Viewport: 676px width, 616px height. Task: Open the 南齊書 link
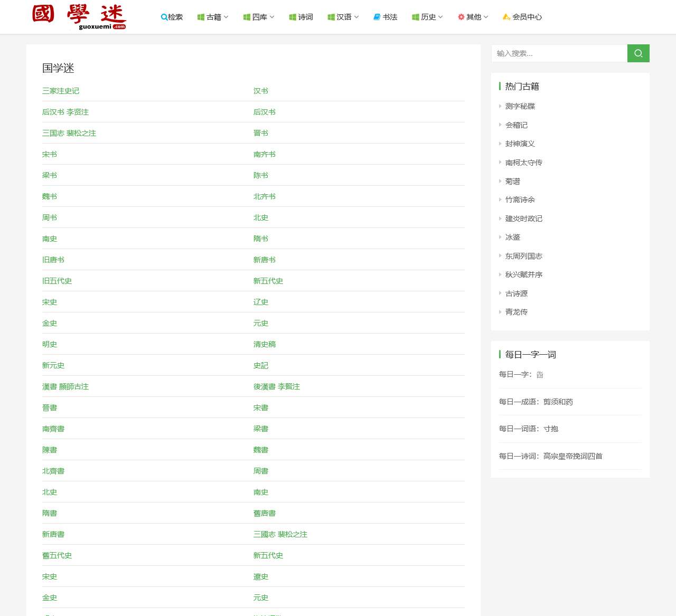click(53, 429)
